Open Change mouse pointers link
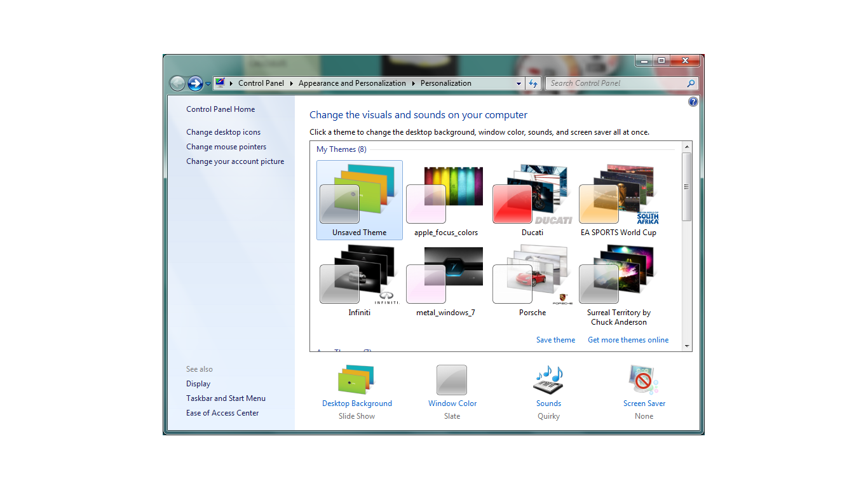Viewport: 868px width, 488px height. coord(226,147)
